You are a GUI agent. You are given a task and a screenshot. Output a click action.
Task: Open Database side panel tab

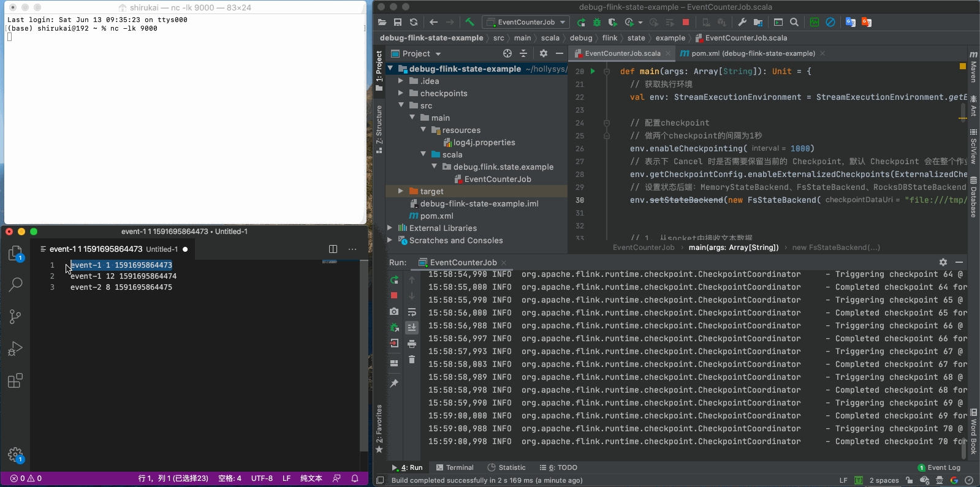(973, 197)
